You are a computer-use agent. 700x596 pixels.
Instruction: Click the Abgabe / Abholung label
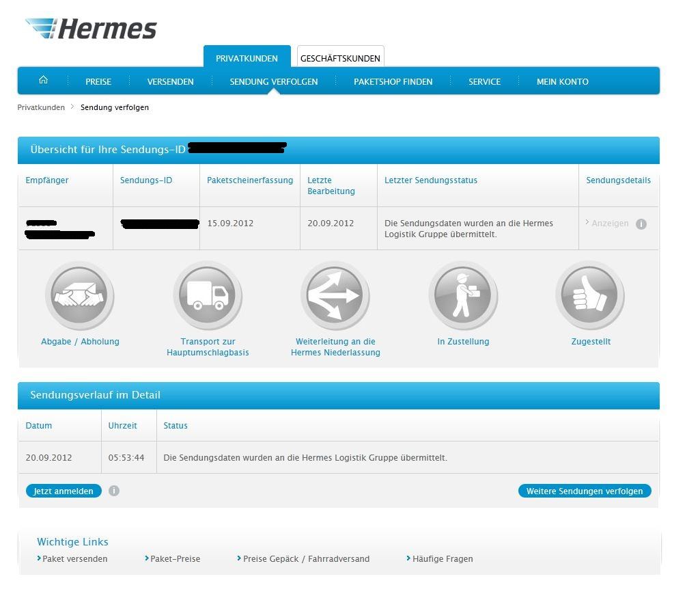click(80, 341)
